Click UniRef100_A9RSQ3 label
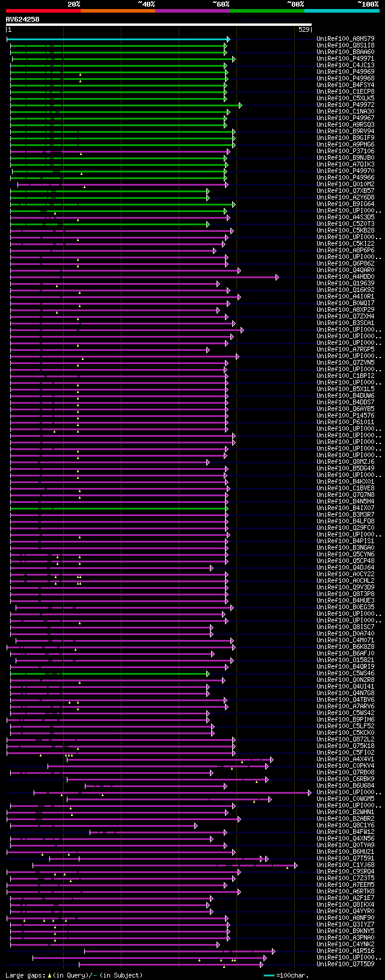Image resolution: width=385 pixels, height=980 pixels. point(345,125)
